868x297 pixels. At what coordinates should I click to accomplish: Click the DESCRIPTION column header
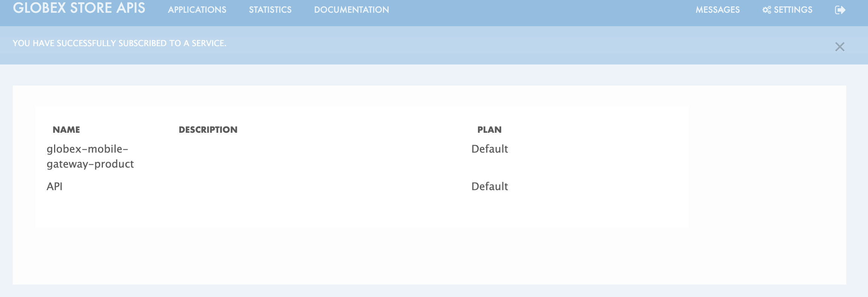coord(208,130)
